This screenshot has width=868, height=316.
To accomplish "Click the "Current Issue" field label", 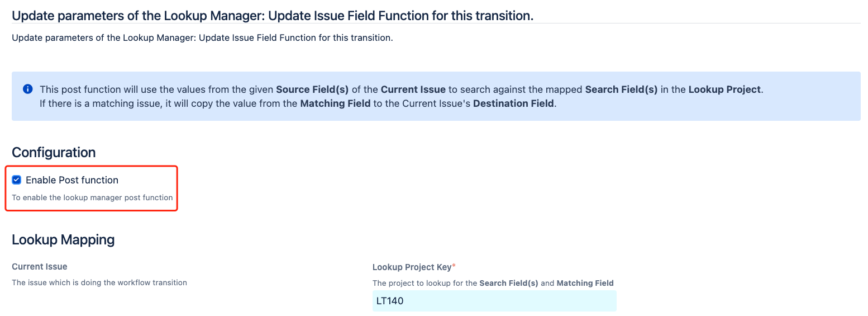I will 40,267.
